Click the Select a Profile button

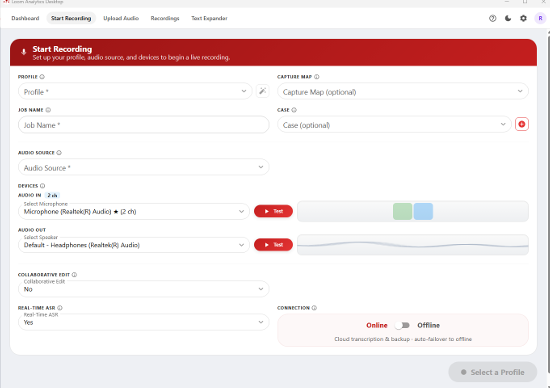(492, 372)
